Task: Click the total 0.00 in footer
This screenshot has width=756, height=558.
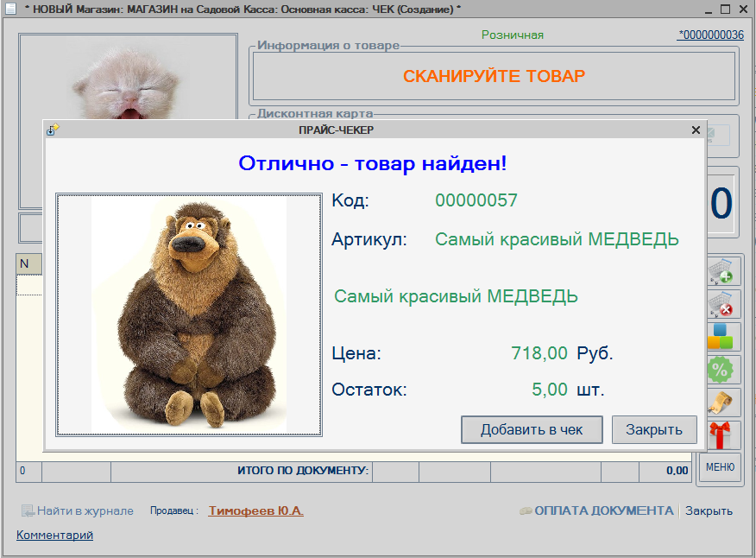Action: (677, 471)
